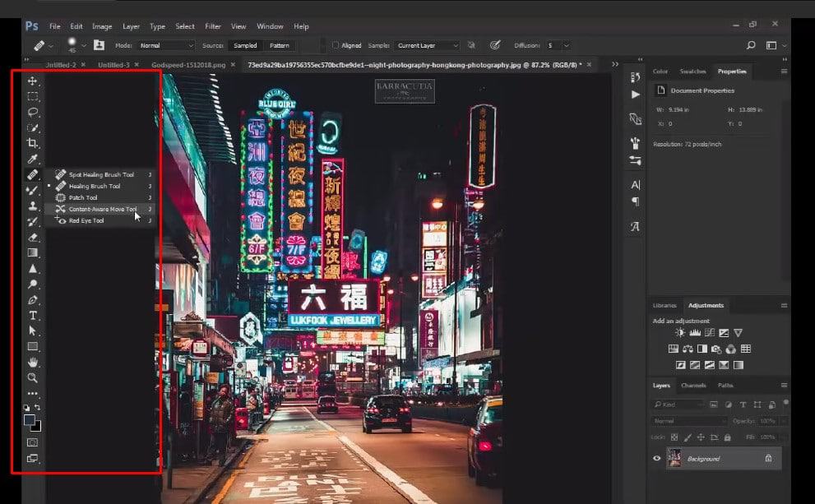Select the Sharpen/Blur triangle tool
The width and height of the screenshot is (815, 504).
pos(32,269)
